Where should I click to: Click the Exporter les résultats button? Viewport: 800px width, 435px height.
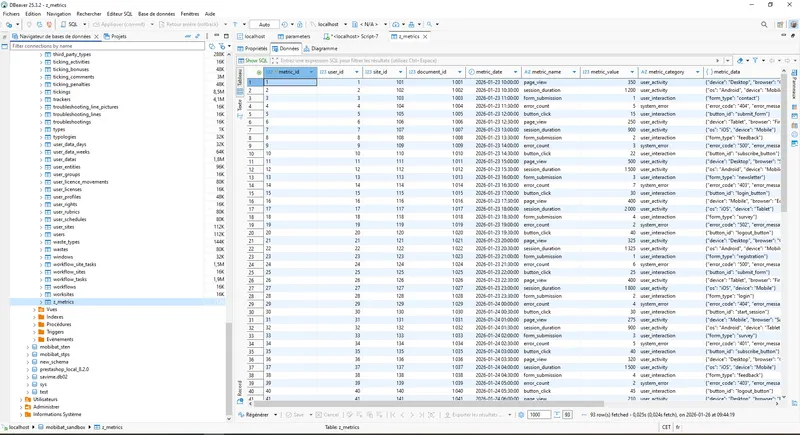tap(475, 415)
